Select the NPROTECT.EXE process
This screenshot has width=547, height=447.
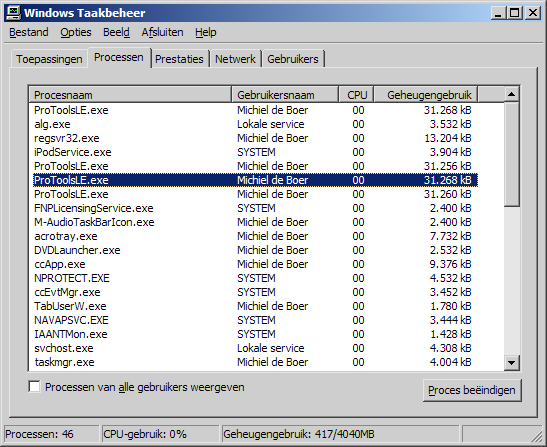[x=254, y=278]
